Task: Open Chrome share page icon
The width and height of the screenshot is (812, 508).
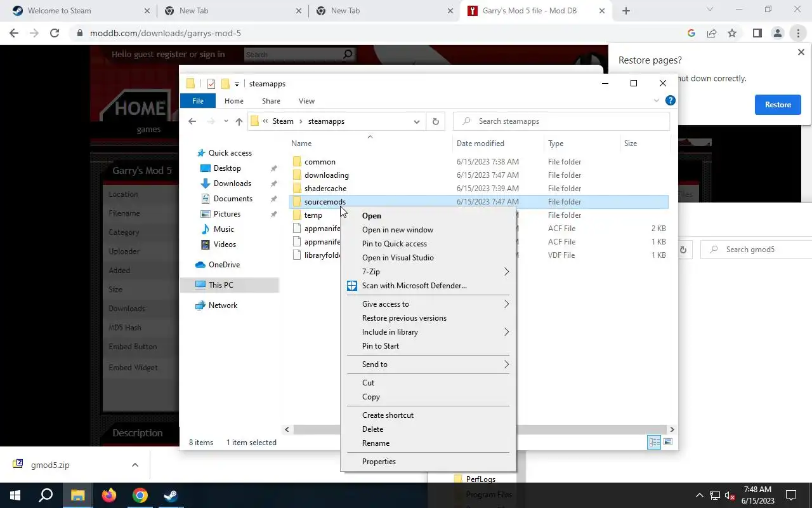Action: (712, 33)
